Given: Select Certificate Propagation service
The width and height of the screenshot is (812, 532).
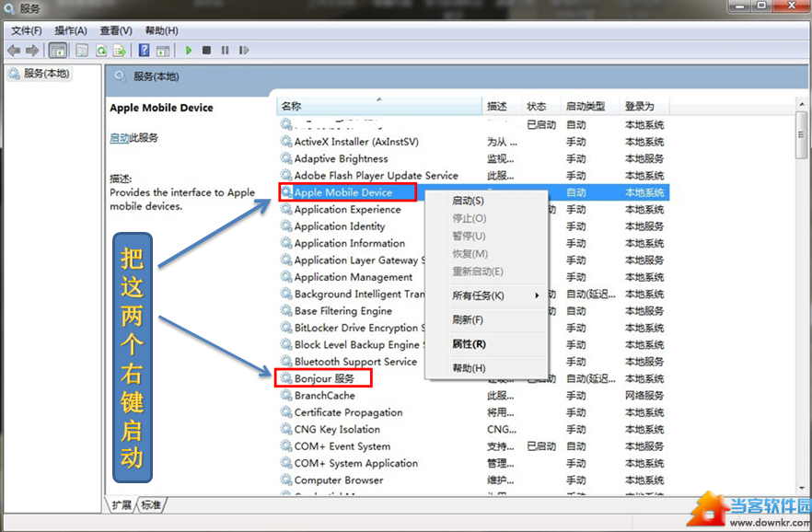Looking at the screenshot, I should pyautogui.click(x=348, y=412).
